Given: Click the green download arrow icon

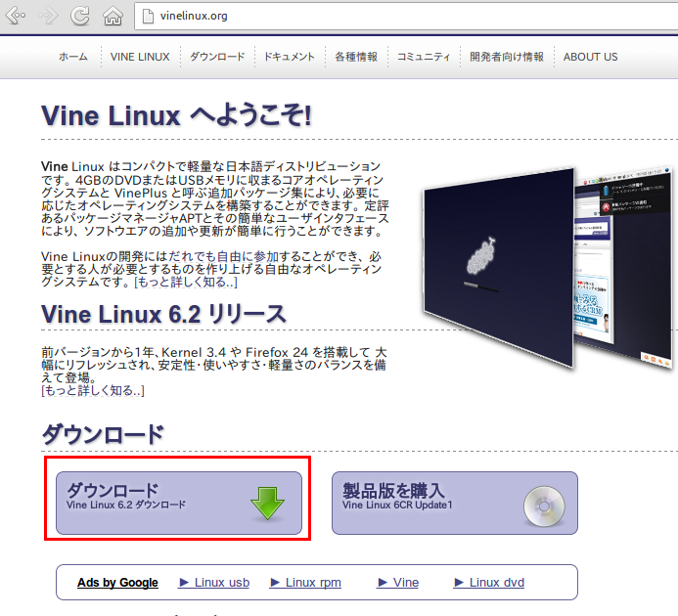Looking at the screenshot, I should [267, 504].
